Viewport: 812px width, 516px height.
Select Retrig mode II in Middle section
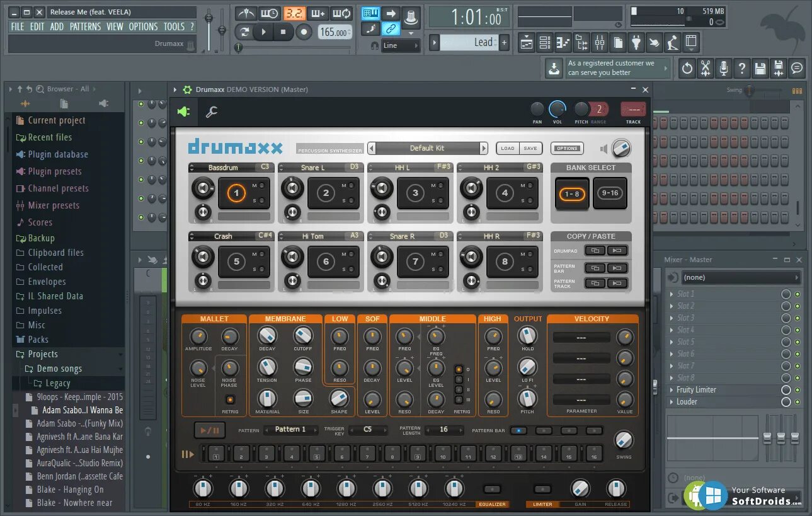(x=458, y=390)
